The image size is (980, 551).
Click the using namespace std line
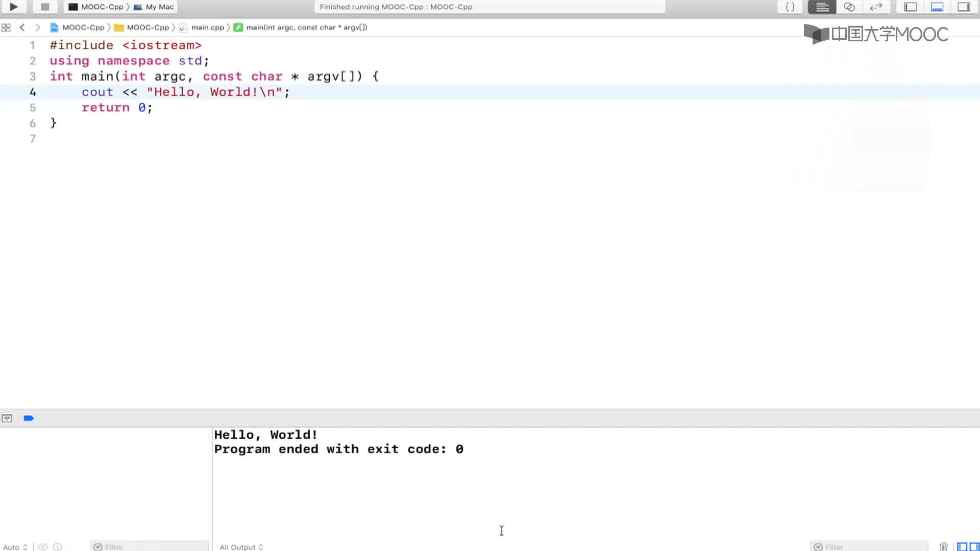129,61
